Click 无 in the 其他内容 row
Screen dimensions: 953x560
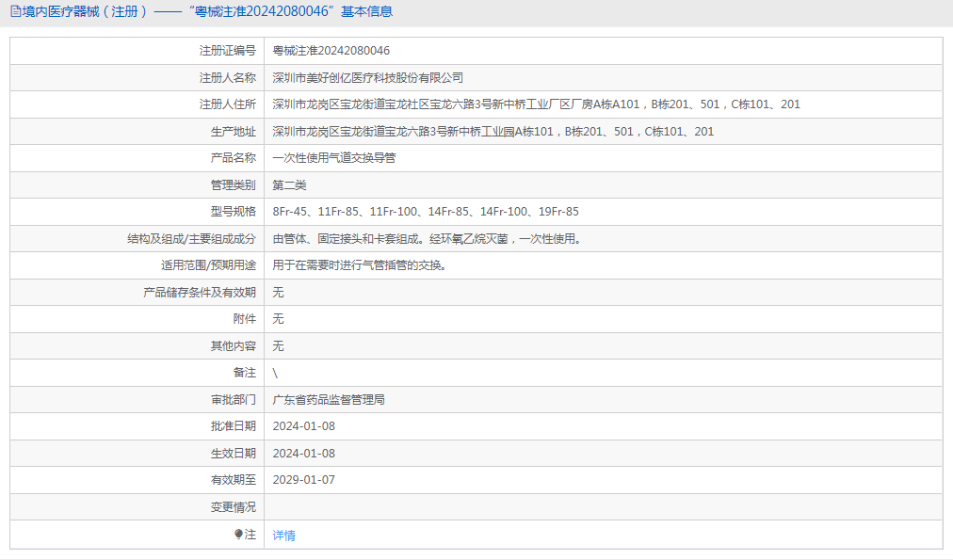pos(278,345)
